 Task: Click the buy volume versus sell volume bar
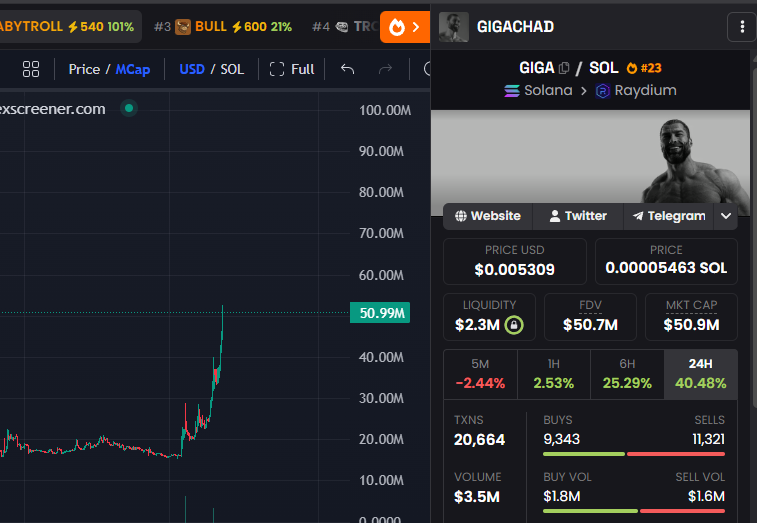[634, 511]
